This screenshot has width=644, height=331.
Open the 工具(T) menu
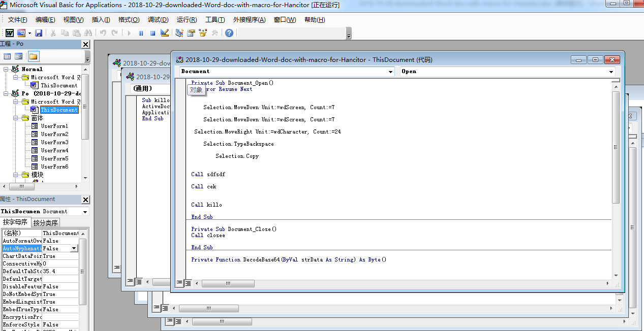click(215, 20)
